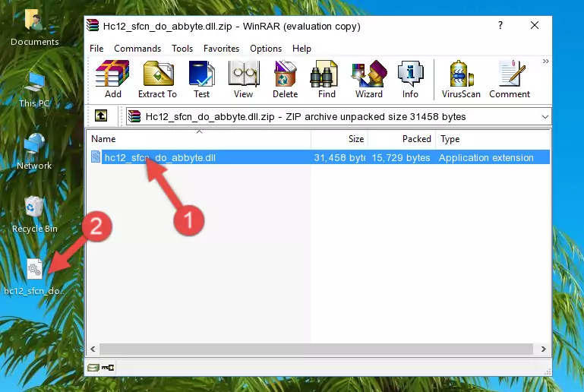Click the Application extension type cell
Screen dimensions: 584x392
tap(486, 157)
